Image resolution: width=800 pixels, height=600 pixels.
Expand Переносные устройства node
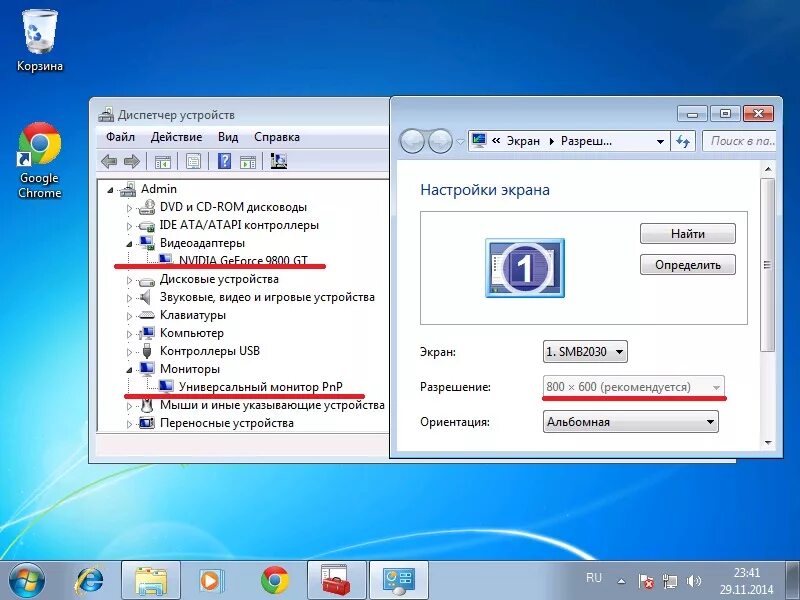tap(129, 424)
